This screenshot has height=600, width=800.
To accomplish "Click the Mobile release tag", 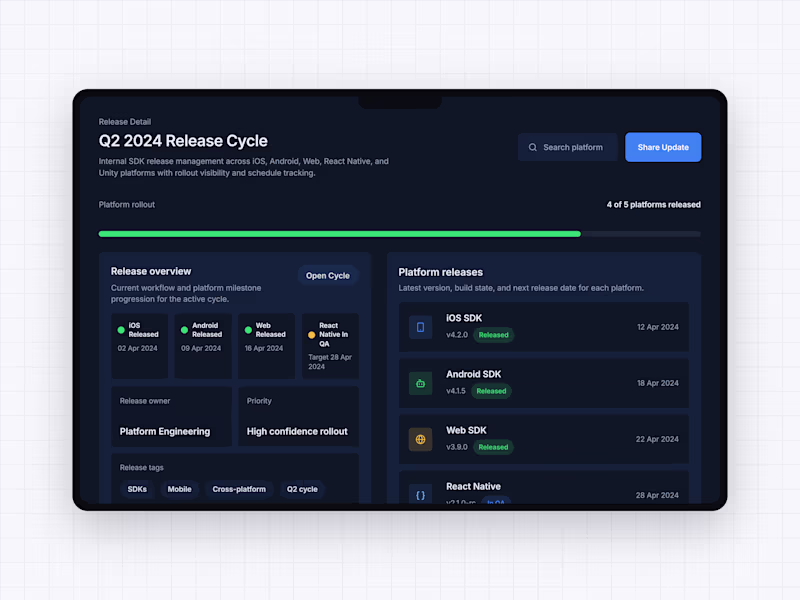I will click(x=180, y=489).
